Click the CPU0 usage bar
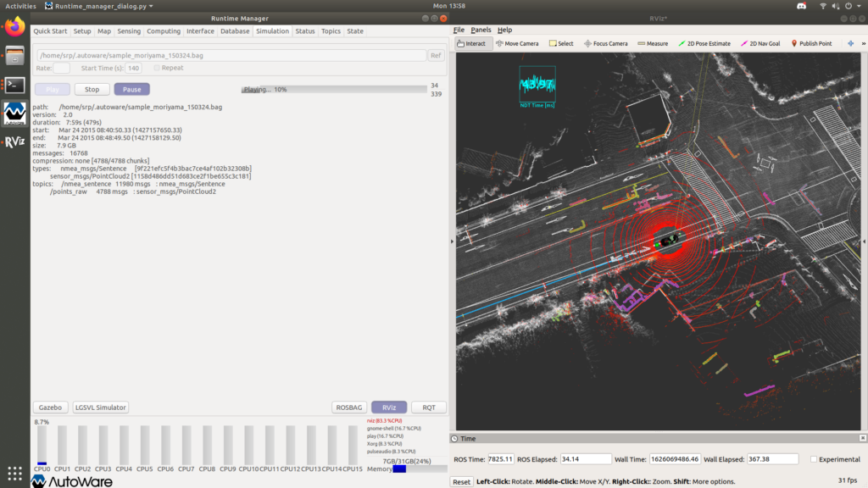 42,445
